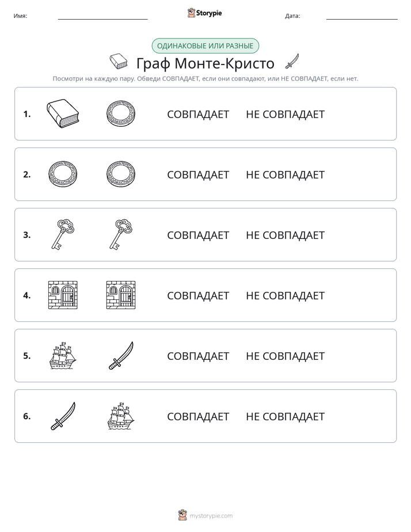Click the right prison door image in row 4
The image size is (411, 532).
(121, 295)
